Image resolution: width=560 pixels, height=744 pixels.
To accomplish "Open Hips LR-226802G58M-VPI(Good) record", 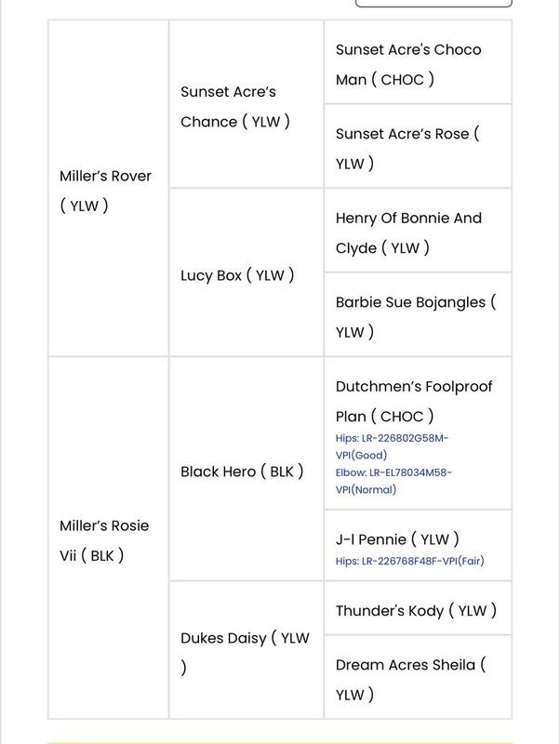I will pyautogui.click(x=392, y=446).
